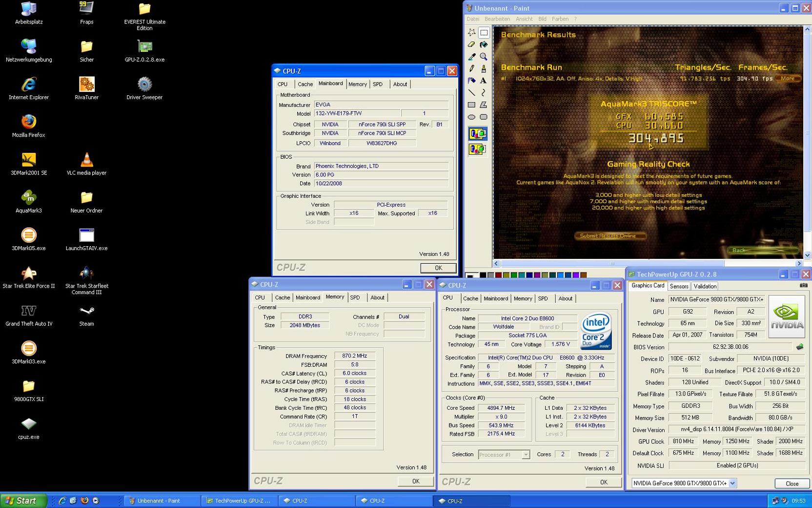812x508 pixels.
Task: Open the graphics card selector dropdown in GPU-Z
Action: coord(732,483)
